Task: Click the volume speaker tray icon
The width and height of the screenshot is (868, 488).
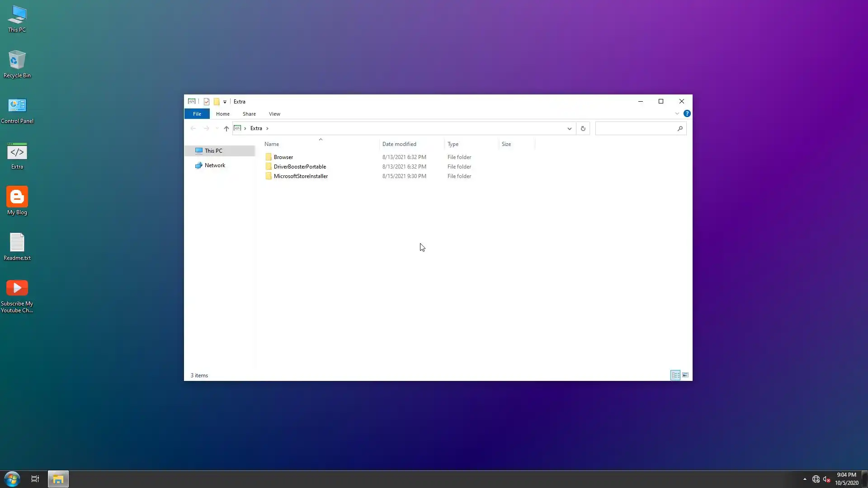Action: [826, 479]
